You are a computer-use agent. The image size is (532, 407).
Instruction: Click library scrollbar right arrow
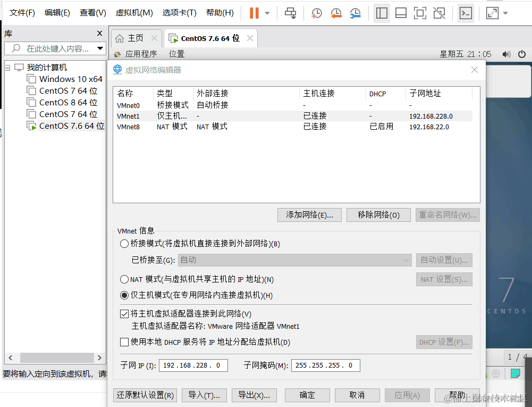(99, 358)
